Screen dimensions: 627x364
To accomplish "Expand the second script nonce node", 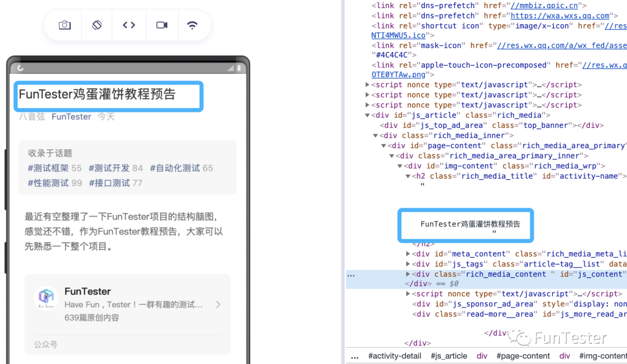I will [367, 95].
